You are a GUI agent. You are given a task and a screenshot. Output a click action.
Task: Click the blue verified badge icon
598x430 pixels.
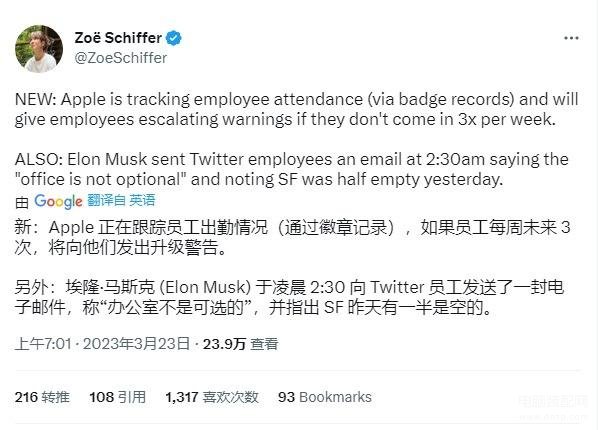pyautogui.click(x=174, y=38)
